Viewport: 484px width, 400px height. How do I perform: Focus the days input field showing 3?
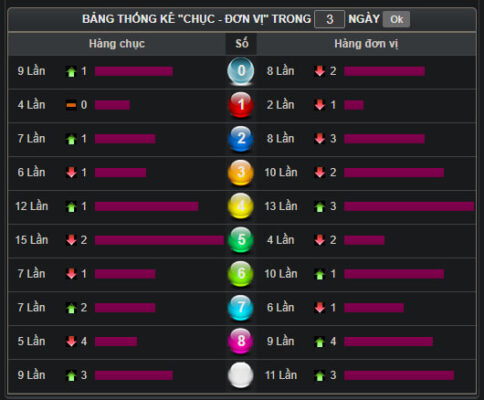pos(329,19)
